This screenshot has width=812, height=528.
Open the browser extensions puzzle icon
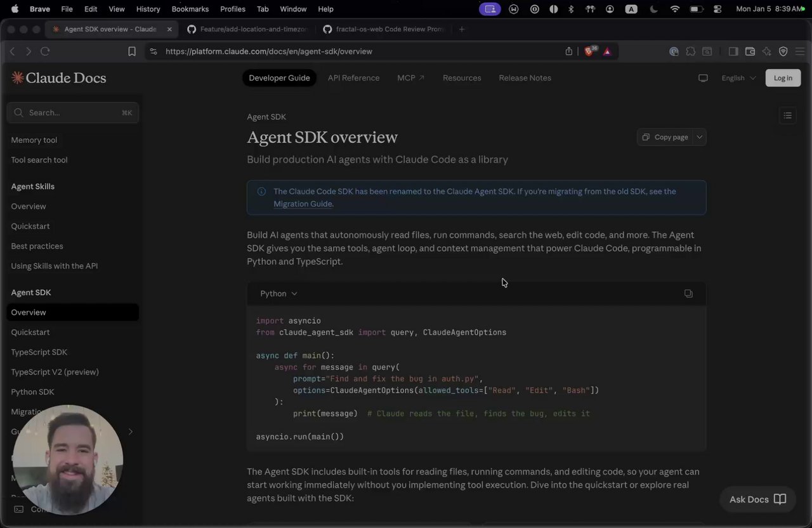pos(690,51)
